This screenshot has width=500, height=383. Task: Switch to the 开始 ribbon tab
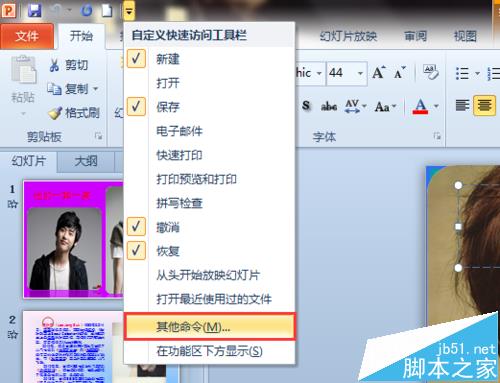click(x=81, y=36)
